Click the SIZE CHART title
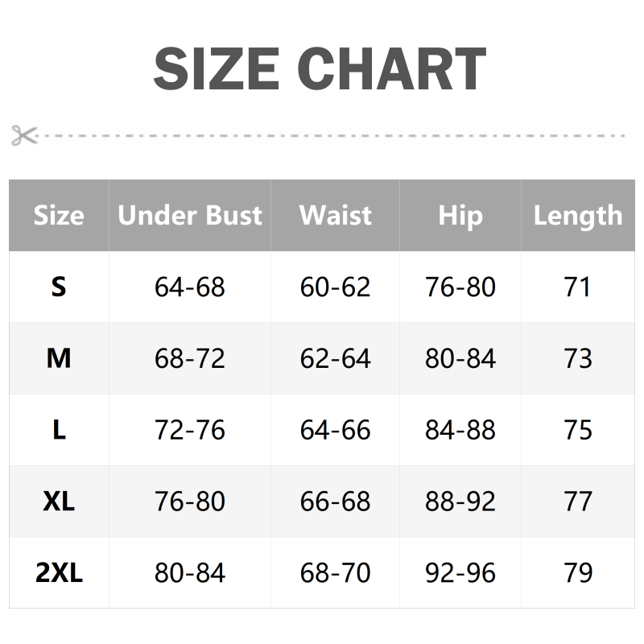The height and width of the screenshot is (644, 644). [320, 69]
